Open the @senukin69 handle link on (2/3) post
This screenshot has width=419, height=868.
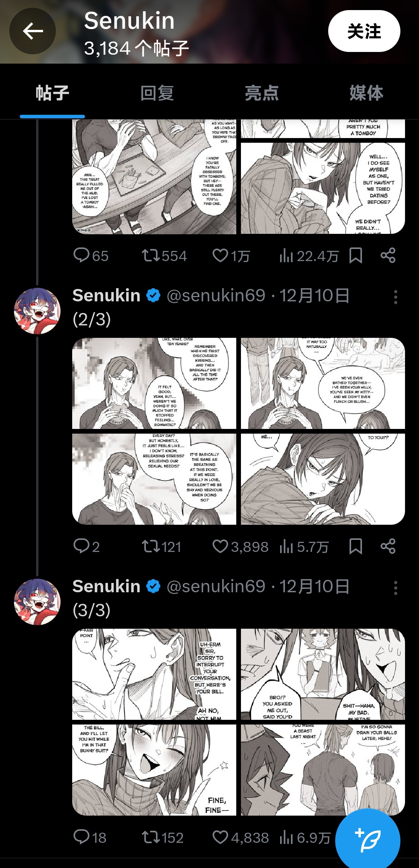click(216, 296)
